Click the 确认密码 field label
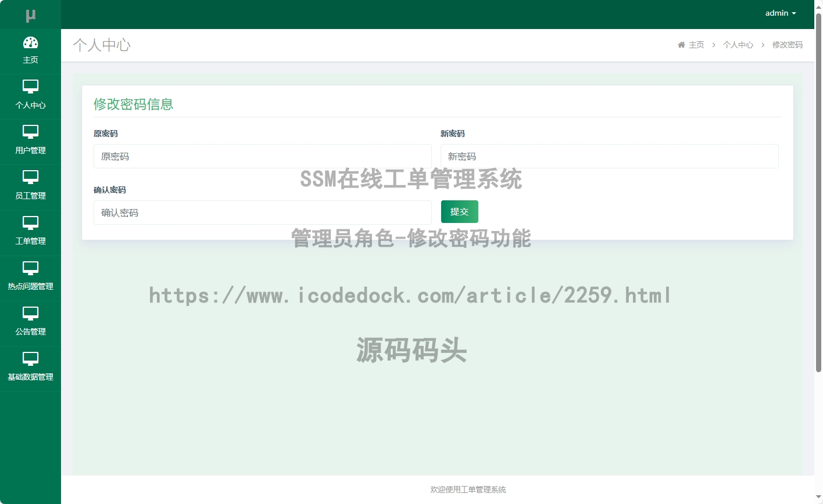The image size is (823, 504). (110, 190)
